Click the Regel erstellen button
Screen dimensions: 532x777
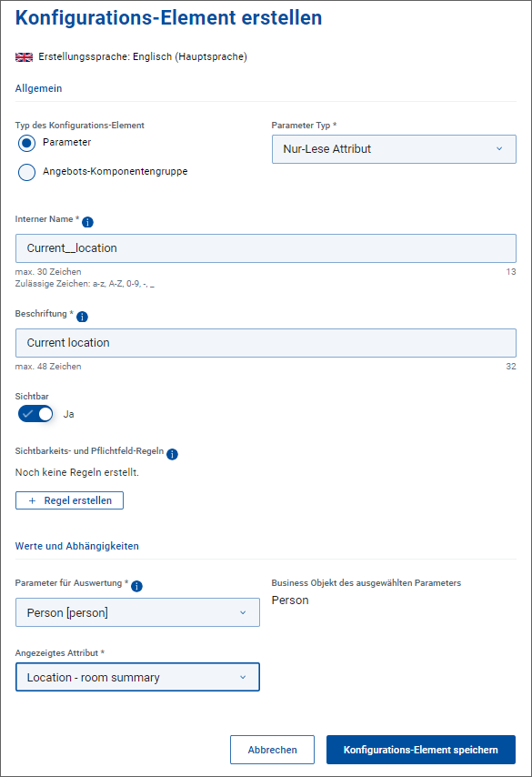[69, 500]
